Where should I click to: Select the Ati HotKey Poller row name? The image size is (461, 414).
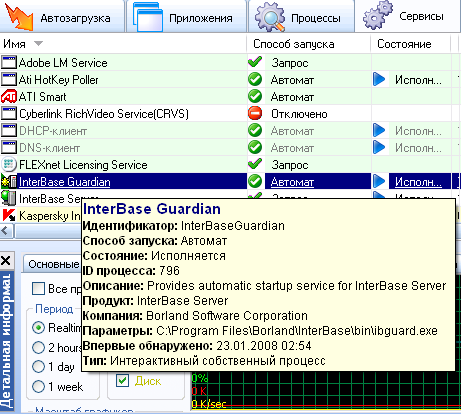point(59,80)
